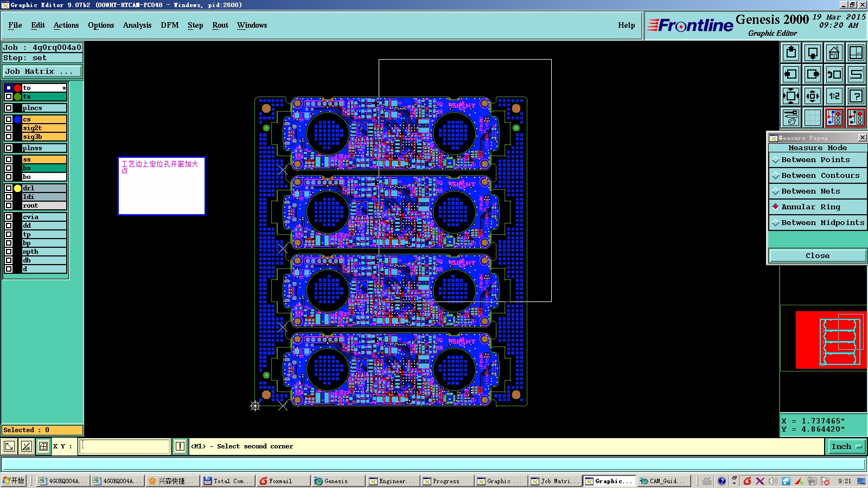Viewport: 868px width, 488px height.
Task: Select the layer named npth
Action: tap(44, 252)
